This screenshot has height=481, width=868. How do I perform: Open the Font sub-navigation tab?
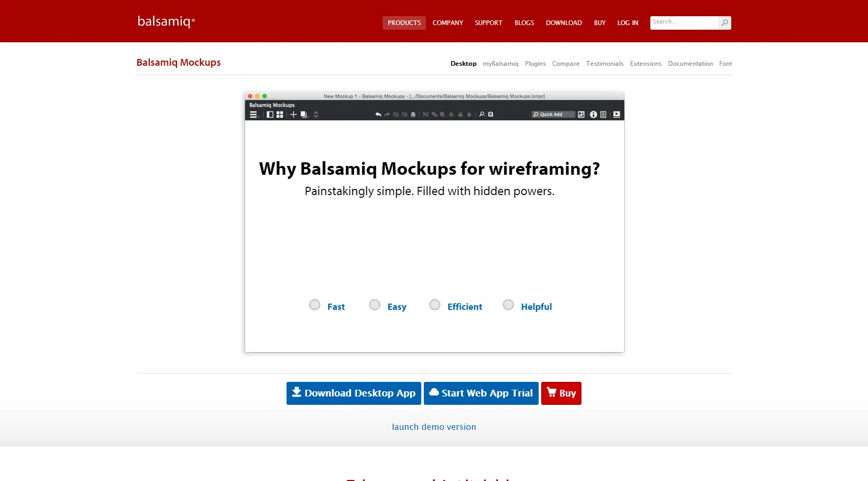click(726, 64)
